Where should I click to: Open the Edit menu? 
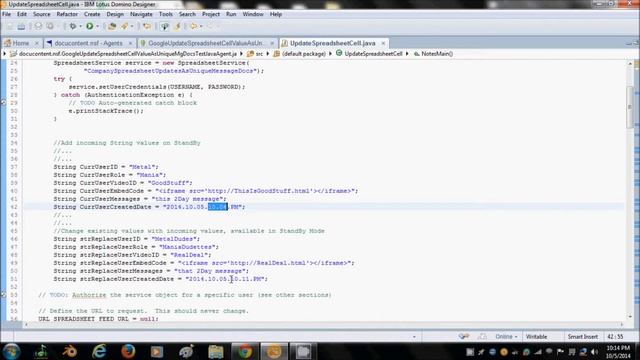tap(22, 14)
